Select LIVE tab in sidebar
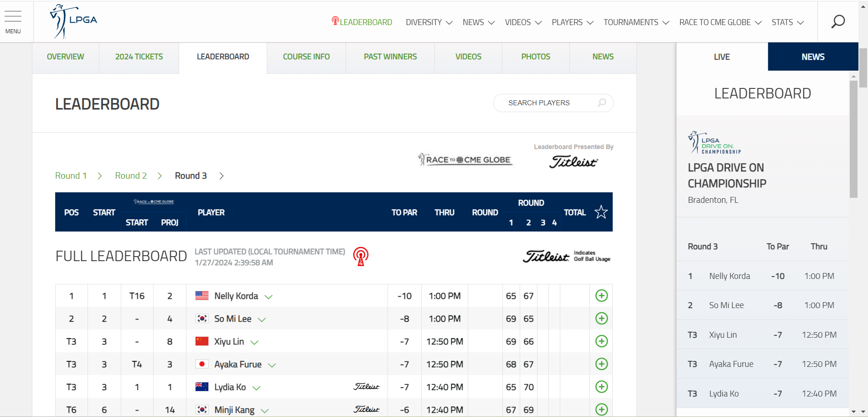Viewport: 868px width, 417px height. pos(722,57)
